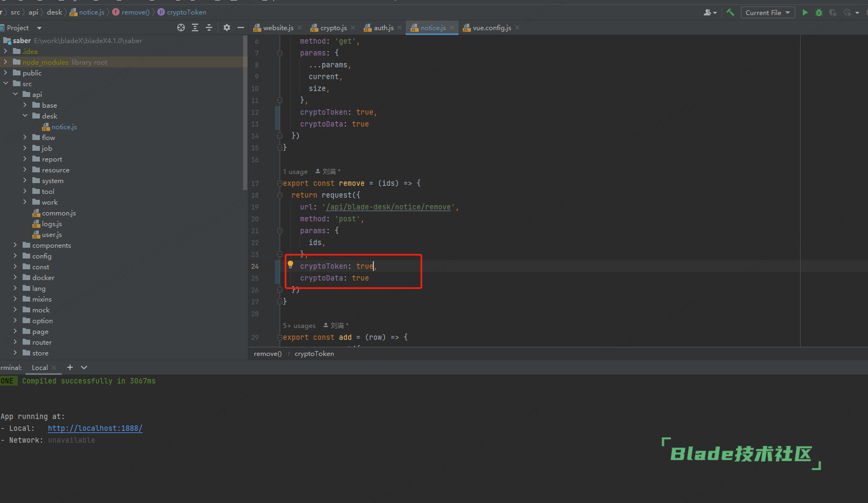Click the /api/blade-desk/notice/remove url string

388,207
